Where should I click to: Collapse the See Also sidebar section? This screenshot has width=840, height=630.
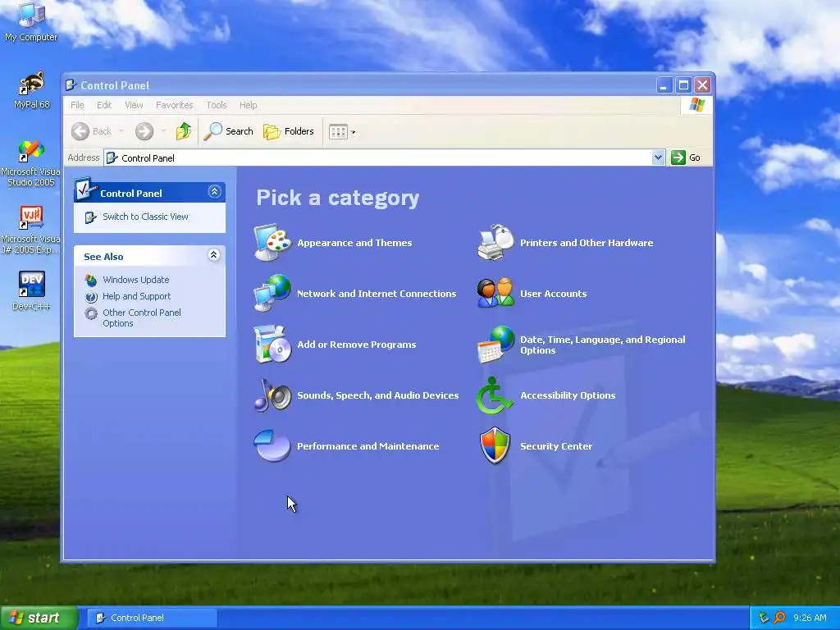214,255
